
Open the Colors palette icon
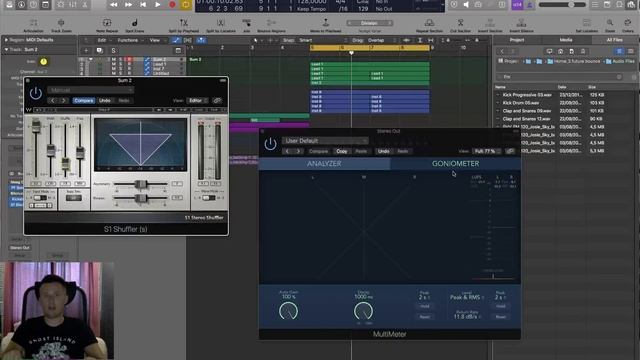[x=628, y=23]
